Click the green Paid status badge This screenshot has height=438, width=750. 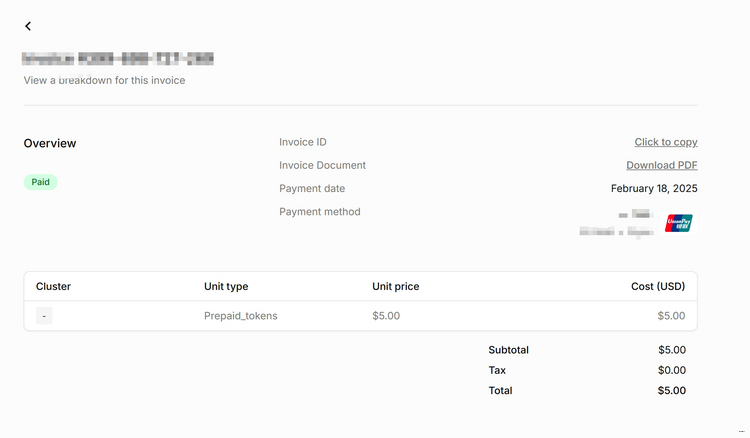[41, 182]
